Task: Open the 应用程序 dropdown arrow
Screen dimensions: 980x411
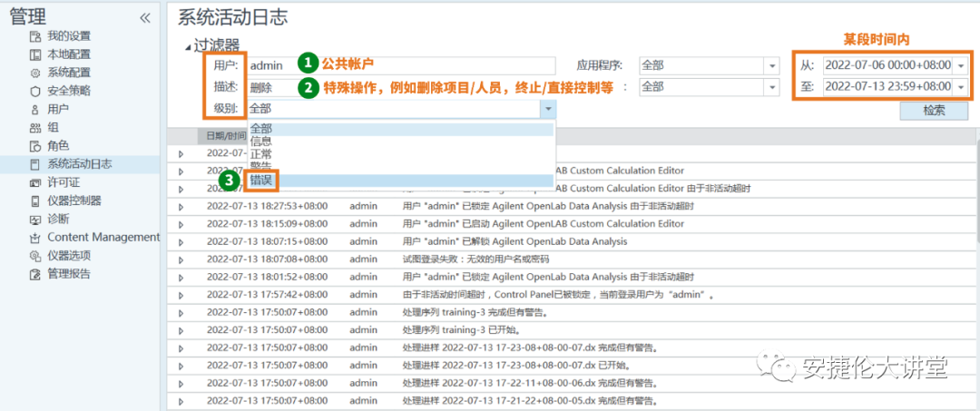Action: (x=771, y=65)
